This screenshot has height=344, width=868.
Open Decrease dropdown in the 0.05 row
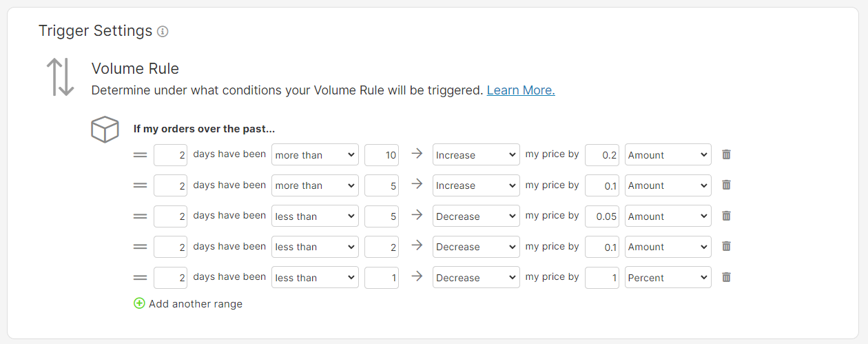(x=476, y=216)
